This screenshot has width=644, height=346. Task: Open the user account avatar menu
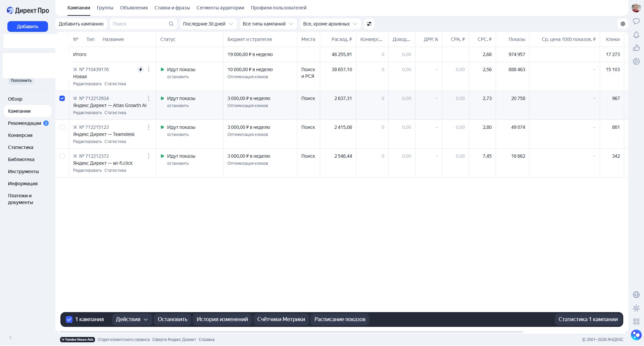click(x=636, y=8)
